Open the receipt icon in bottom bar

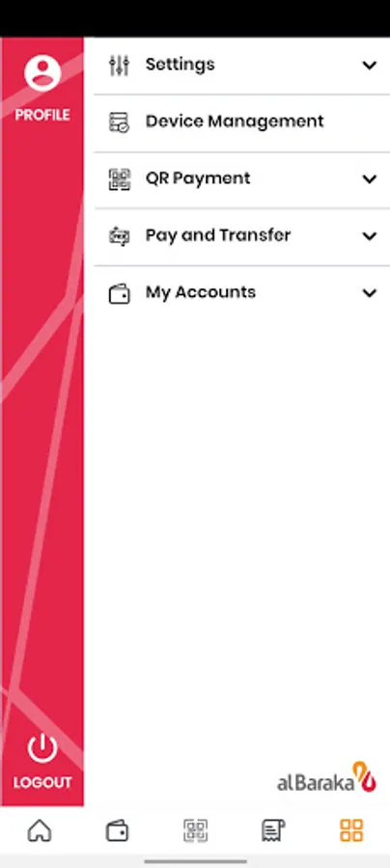point(273,831)
